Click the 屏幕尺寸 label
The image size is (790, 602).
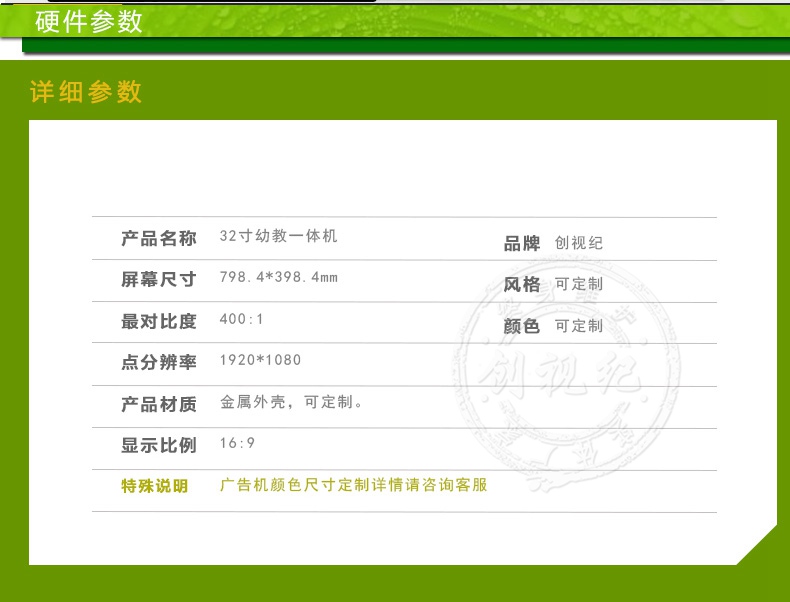click(158, 279)
